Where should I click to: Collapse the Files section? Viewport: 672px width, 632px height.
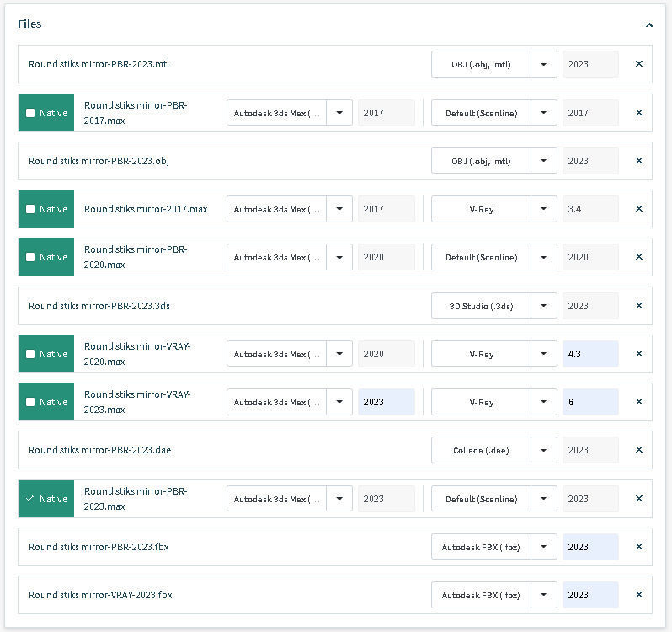[x=648, y=24]
